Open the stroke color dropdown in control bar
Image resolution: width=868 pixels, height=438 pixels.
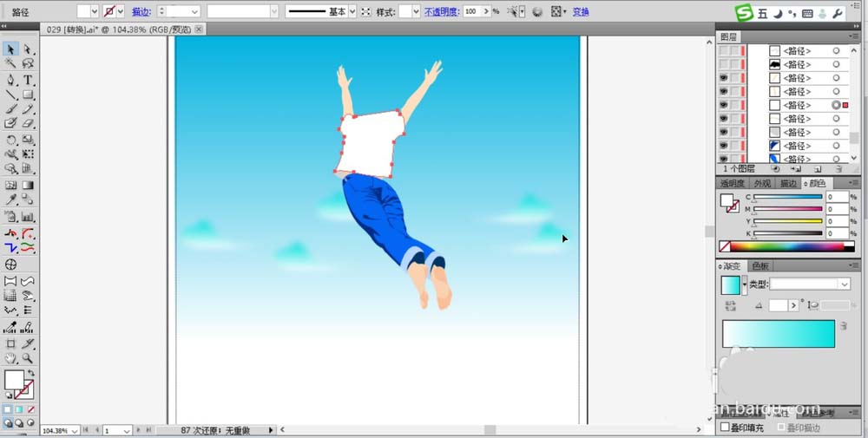(x=120, y=11)
